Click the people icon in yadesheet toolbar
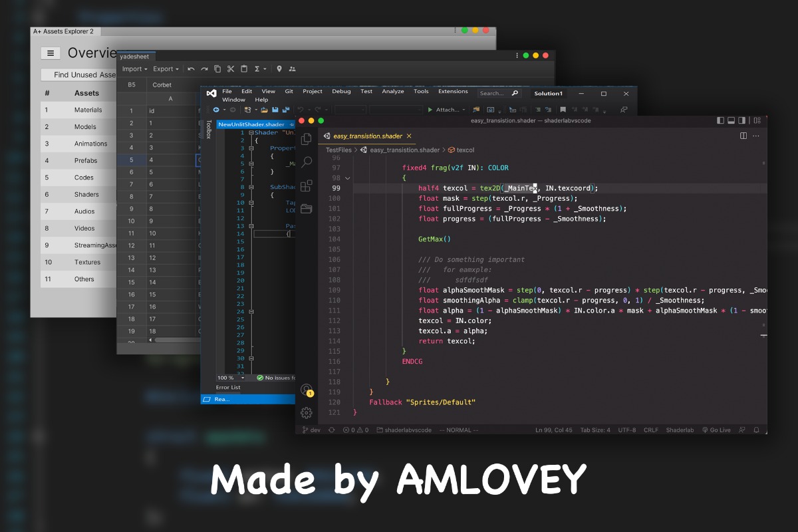Screen dimensions: 798x532 [292, 68]
